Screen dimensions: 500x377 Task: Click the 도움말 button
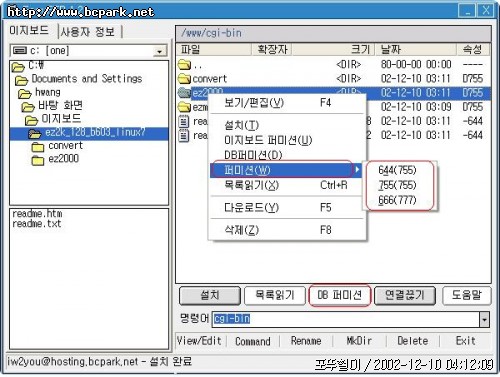coord(466,295)
